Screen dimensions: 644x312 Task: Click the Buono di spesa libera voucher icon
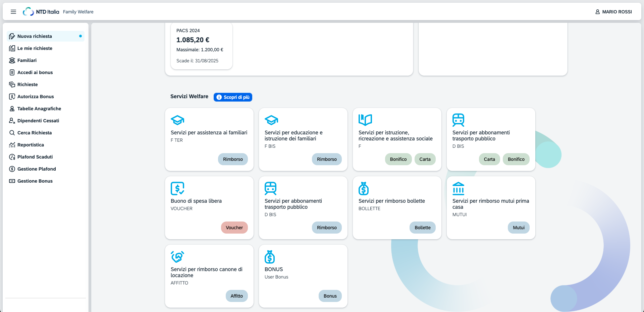pyautogui.click(x=177, y=188)
